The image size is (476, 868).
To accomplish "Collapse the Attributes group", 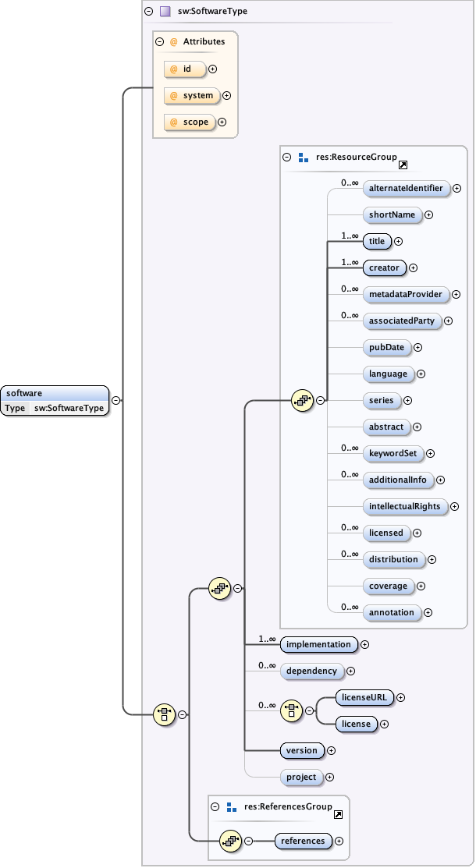I will [x=160, y=42].
